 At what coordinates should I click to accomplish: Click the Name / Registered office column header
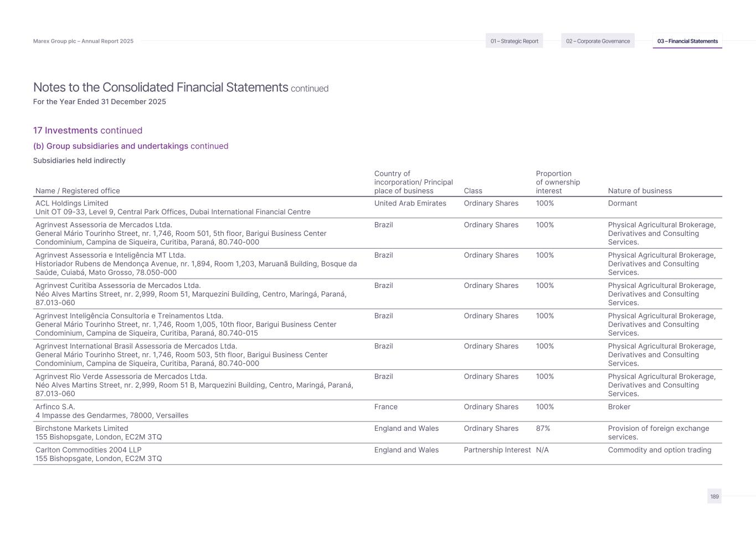click(78, 191)
